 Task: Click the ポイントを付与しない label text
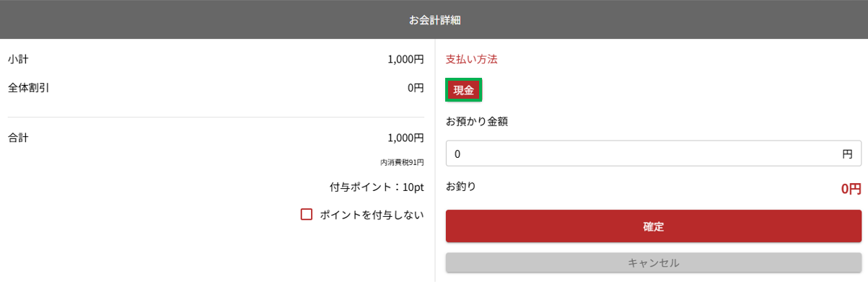coord(372,215)
